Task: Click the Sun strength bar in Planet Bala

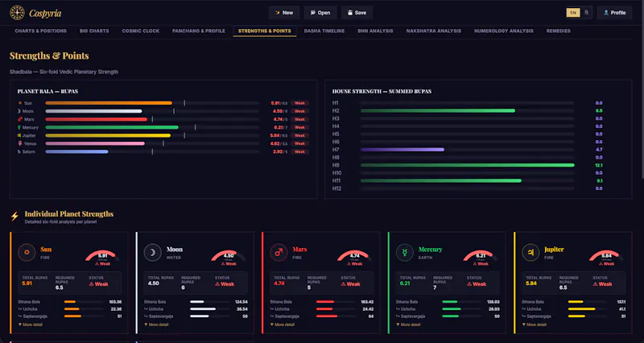Action: pyautogui.click(x=109, y=103)
